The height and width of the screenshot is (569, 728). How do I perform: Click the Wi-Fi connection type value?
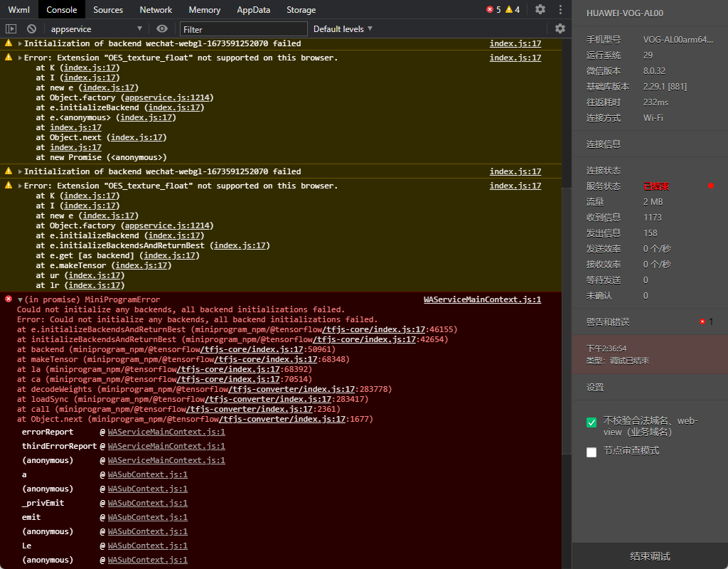coord(653,118)
